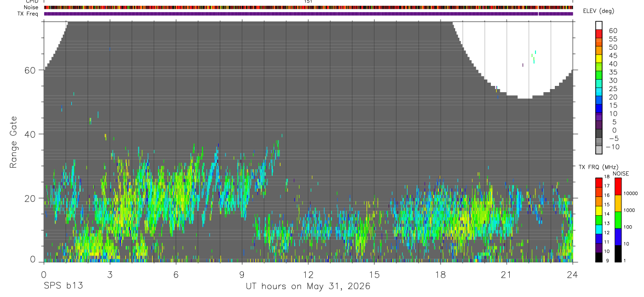Click ELEV scale value -5
Screen dimensions: 644x297
(x=613, y=139)
